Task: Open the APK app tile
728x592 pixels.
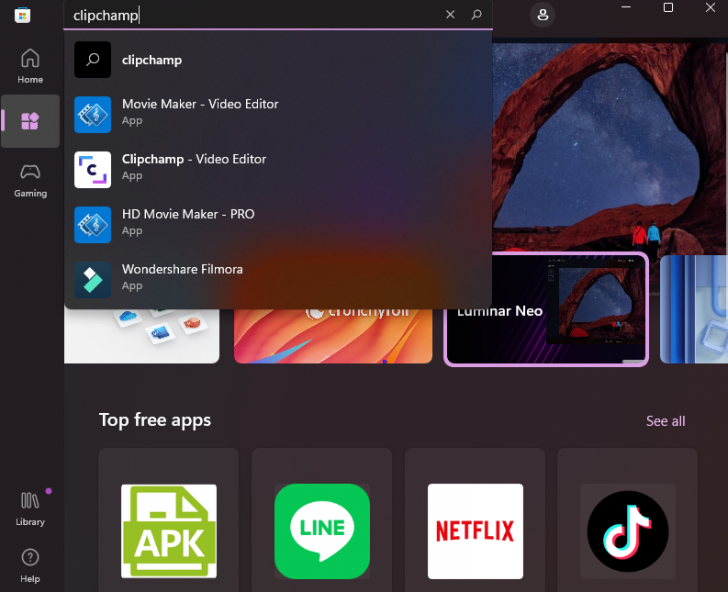Action: tap(169, 520)
